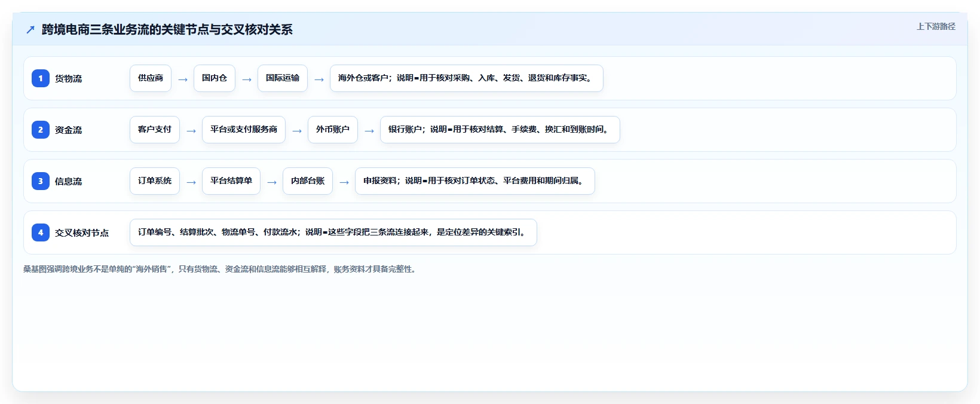
Task: Click the arrow after 平台结算单
Action: 272,182
